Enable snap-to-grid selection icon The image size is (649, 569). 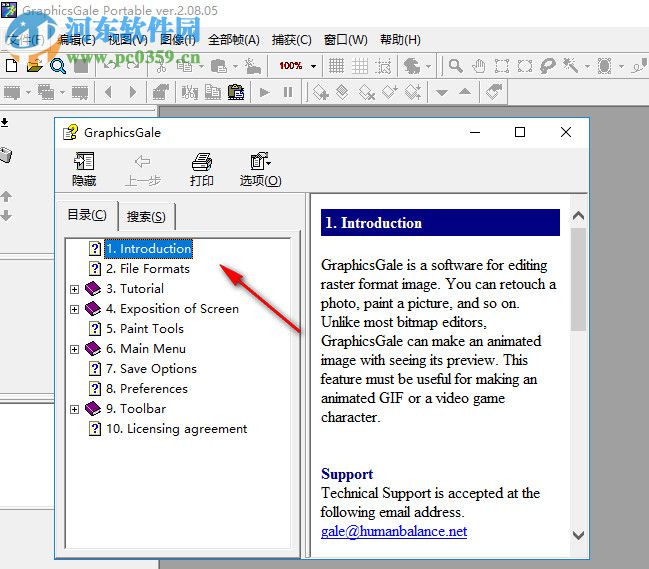tap(383, 65)
